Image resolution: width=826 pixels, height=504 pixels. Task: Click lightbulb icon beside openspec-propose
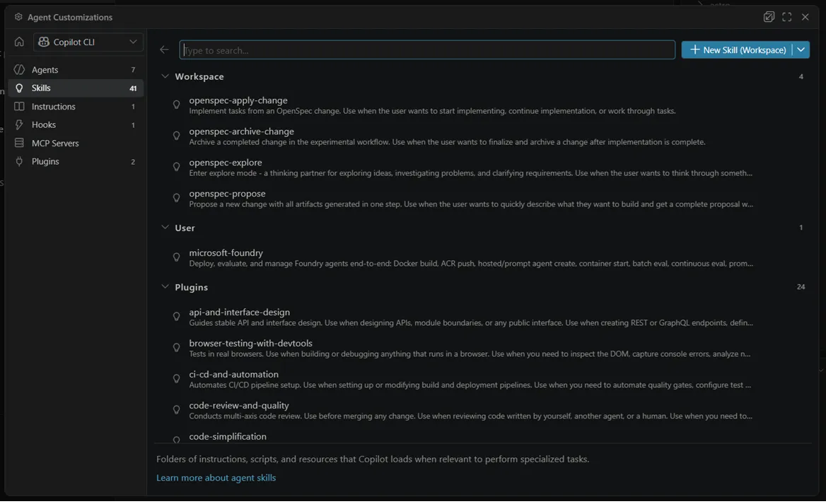[x=177, y=198]
